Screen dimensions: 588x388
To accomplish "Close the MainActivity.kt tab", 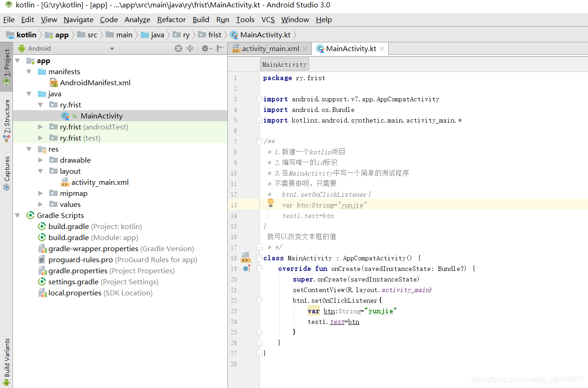I will click(x=382, y=49).
